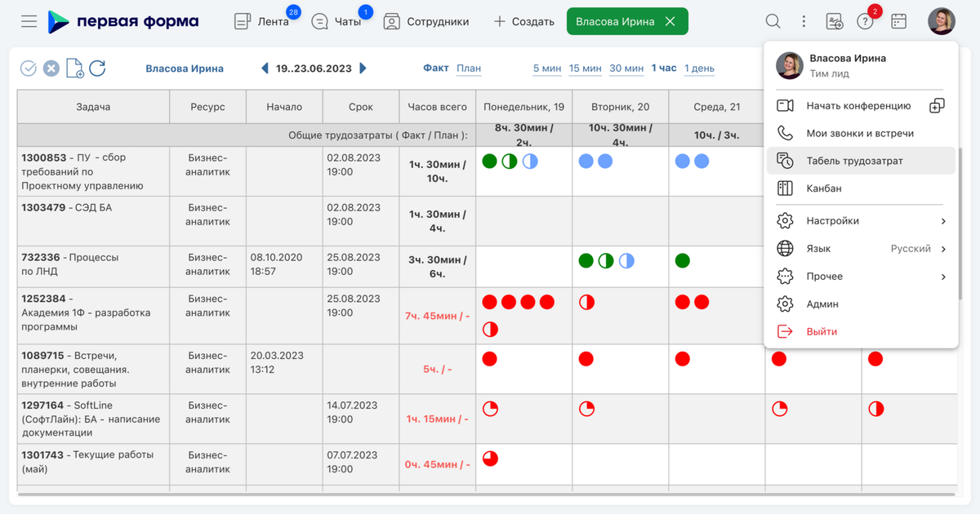Open the hamburger main menu

tap(29, 22)
